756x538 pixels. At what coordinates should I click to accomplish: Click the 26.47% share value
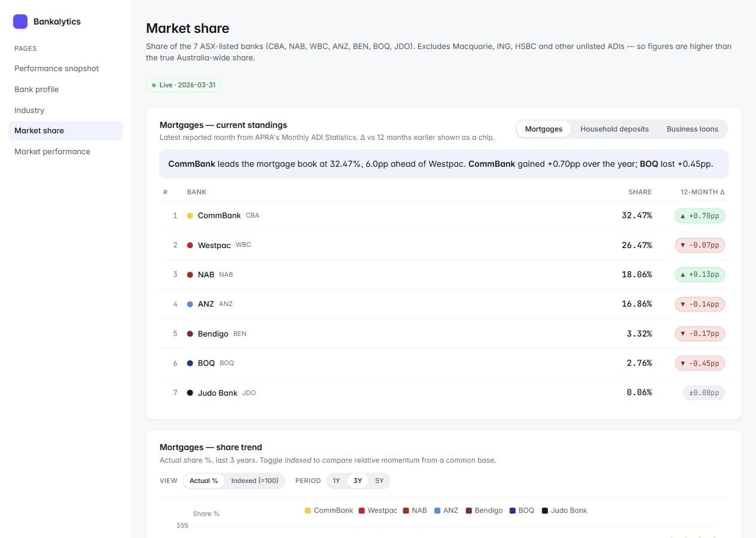click(x=637, y=245)
